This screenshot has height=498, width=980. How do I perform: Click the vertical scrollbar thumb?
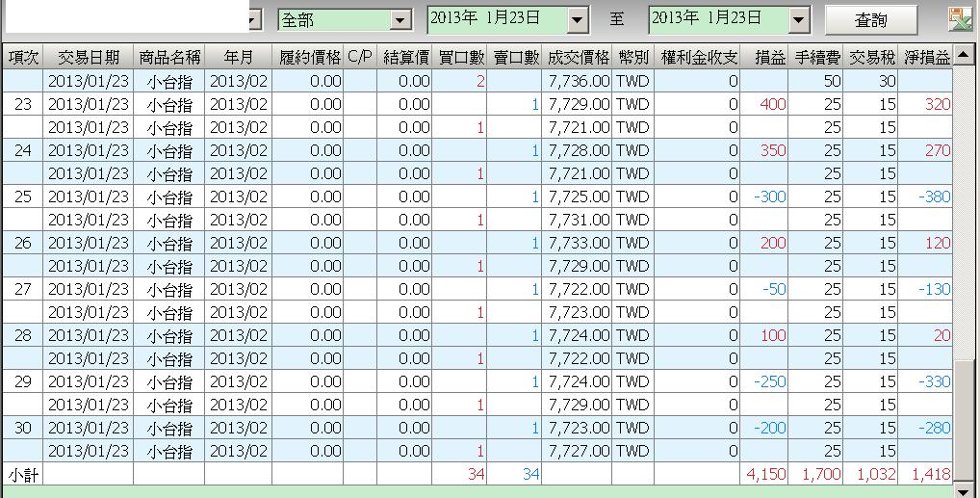tap(964, 422)
